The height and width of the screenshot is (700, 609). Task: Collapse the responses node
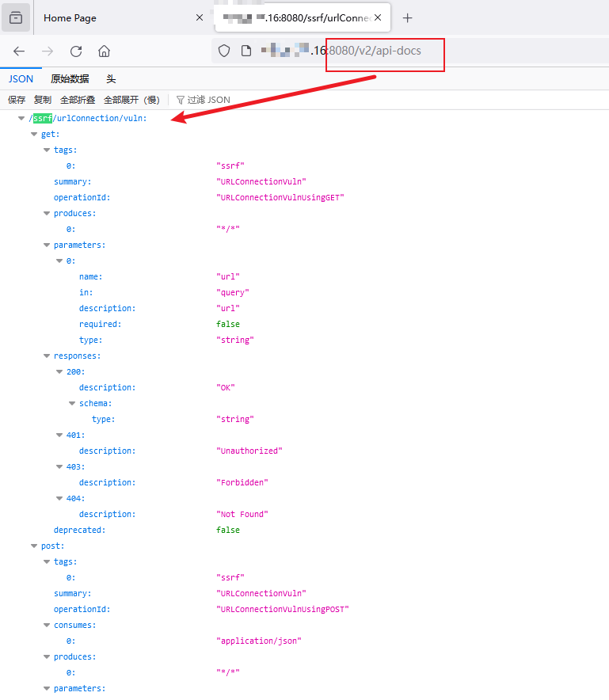pos(47,356)
